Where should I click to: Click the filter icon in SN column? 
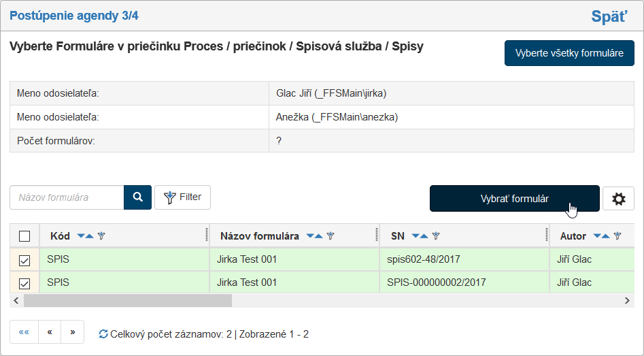[436, 236]
